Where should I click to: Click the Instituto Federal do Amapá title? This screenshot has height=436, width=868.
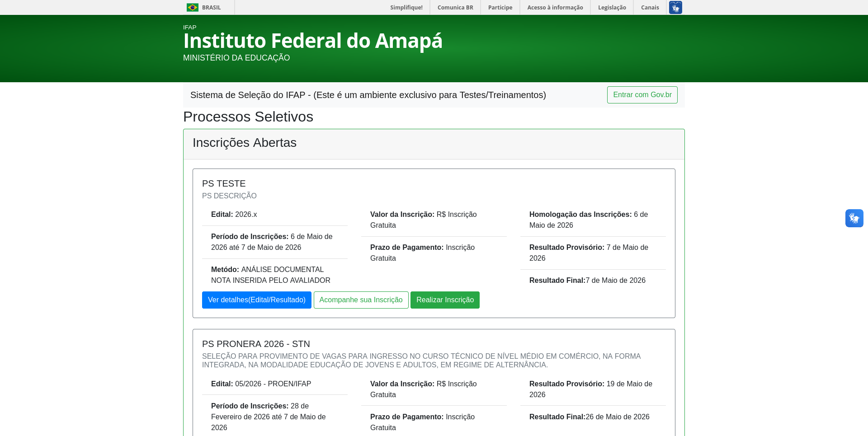pyautogui.click(x=313, y=41)
